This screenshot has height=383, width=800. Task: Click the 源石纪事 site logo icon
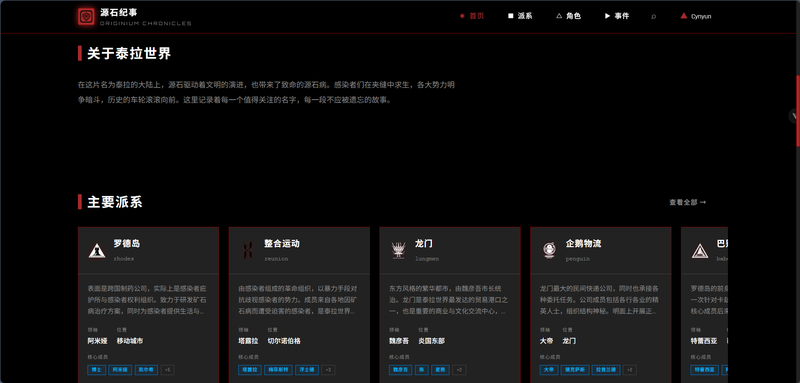point(87,17)
